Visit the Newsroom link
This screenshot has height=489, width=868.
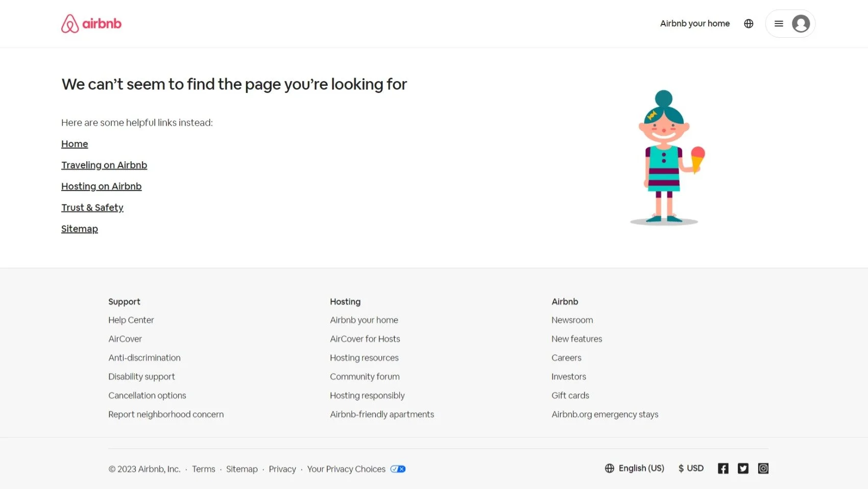pos(572,320)
